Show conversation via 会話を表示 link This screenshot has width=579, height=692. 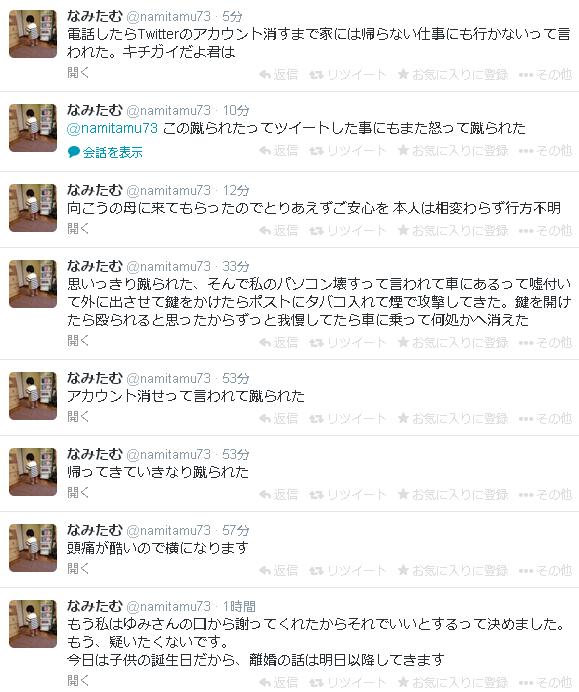coord(105,152)
